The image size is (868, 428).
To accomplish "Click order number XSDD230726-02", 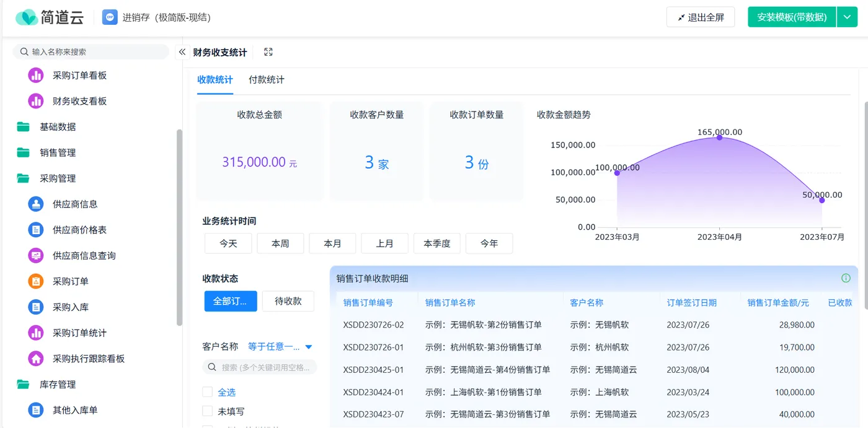I will click(x=373, y=325).
